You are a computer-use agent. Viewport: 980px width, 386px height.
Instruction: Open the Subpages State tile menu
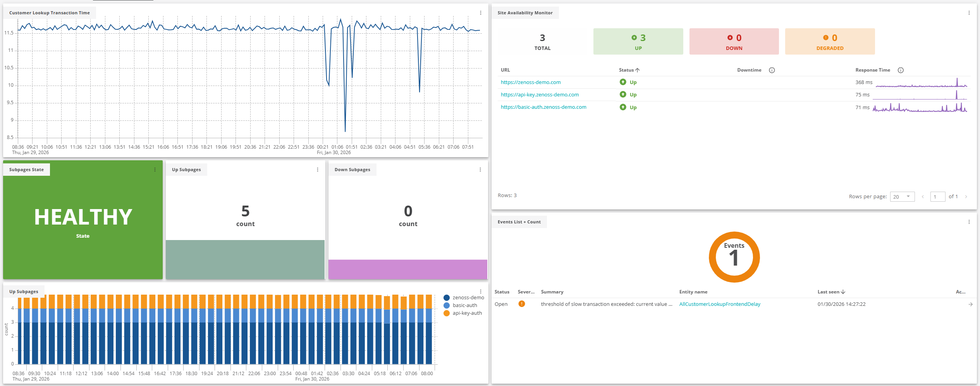[155, 170]
